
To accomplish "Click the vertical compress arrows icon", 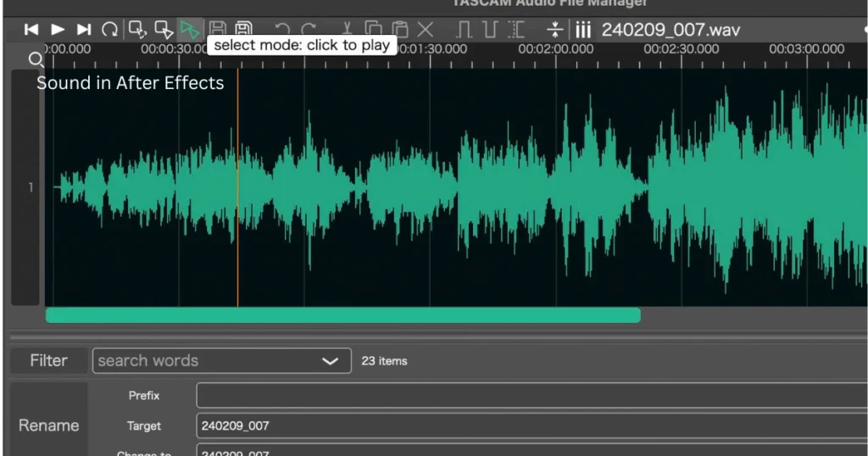I will pyautogui.click(x=554, y=30).
